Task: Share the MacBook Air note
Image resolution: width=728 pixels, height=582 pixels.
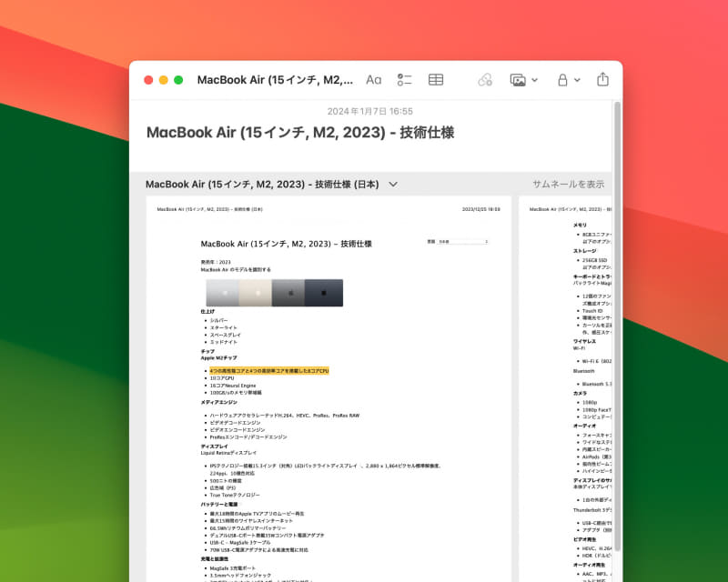Action: point(602,80)
